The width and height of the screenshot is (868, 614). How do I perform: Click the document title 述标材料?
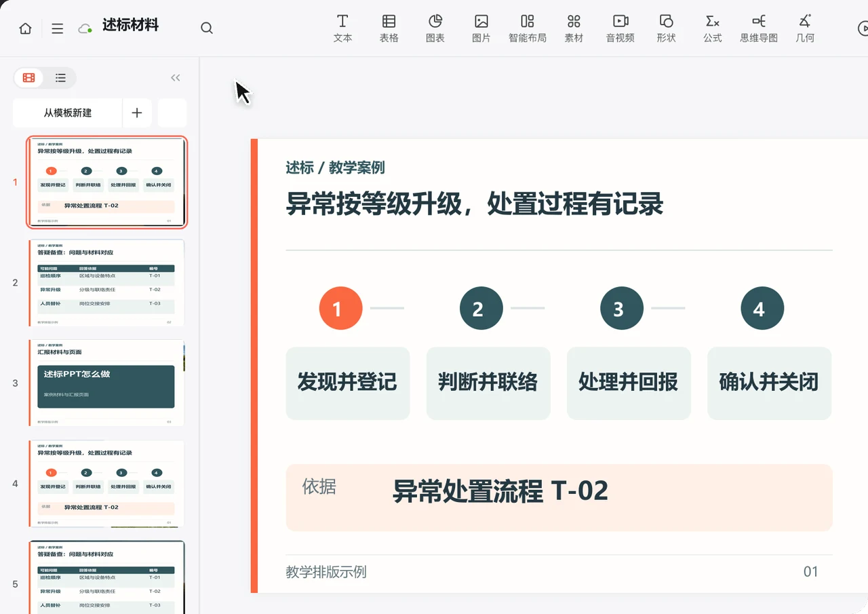click(131, 26)
